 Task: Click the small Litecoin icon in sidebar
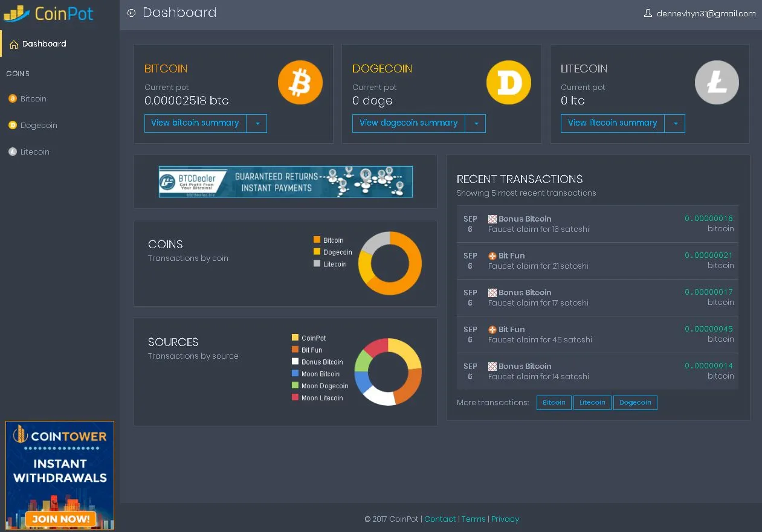(x=13, y=152)
